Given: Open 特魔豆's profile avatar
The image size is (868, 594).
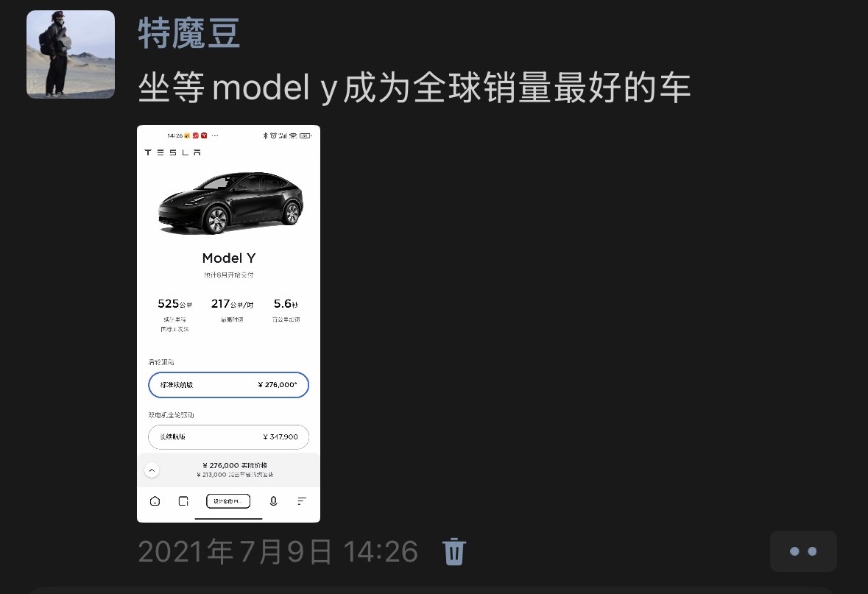Looking at the screenshot, I should pos(71,54).
